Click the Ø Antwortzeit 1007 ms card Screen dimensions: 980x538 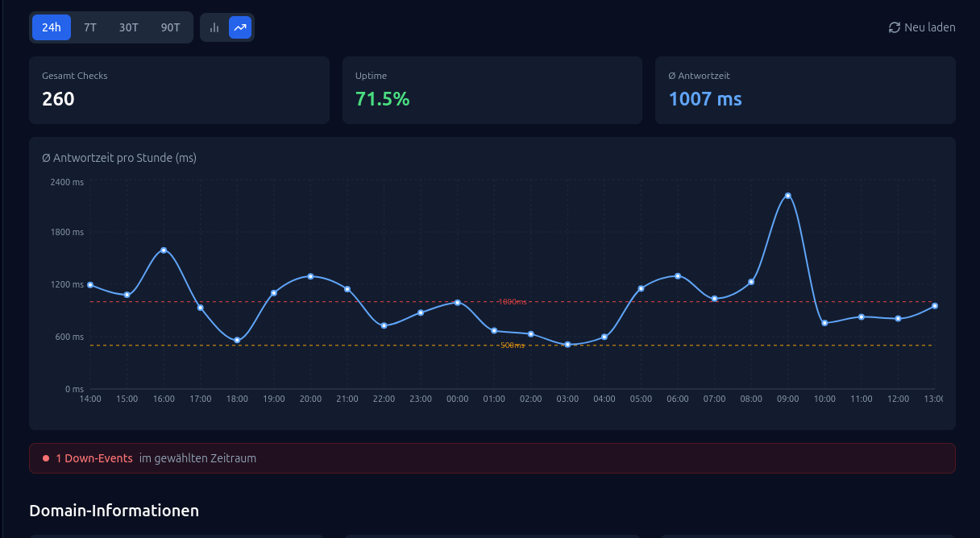(x=805, y=90)
